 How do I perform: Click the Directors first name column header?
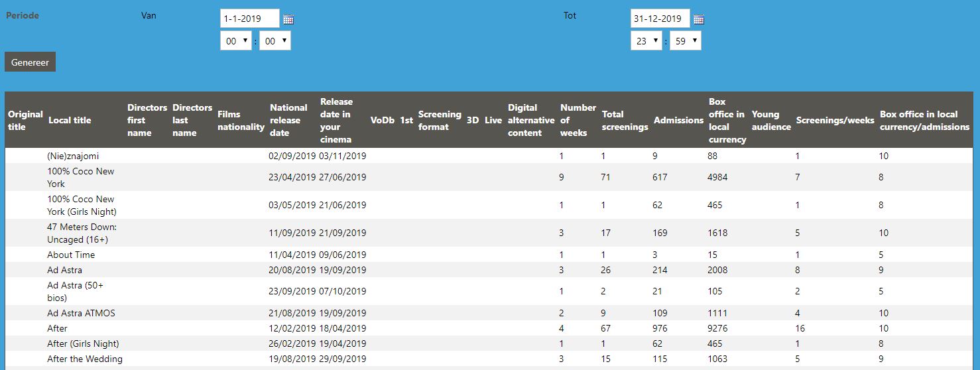click(147, 120)
